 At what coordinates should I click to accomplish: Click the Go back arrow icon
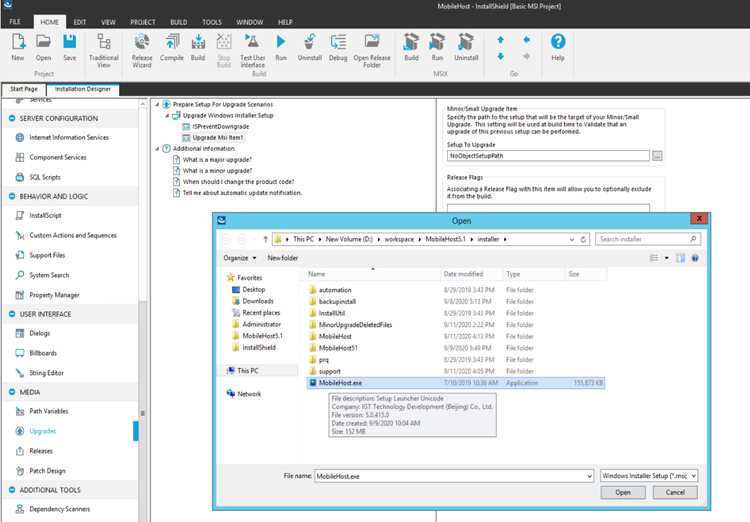(527, 40)
